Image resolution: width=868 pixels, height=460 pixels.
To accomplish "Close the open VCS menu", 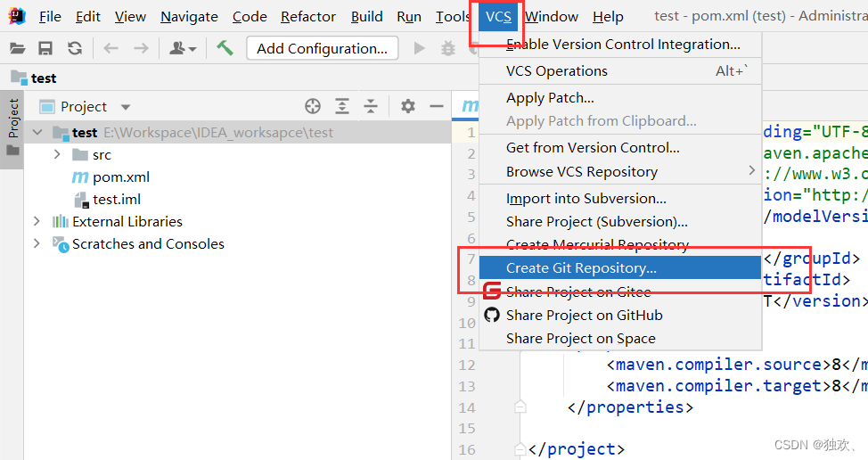I will click(x=498, y=17).
